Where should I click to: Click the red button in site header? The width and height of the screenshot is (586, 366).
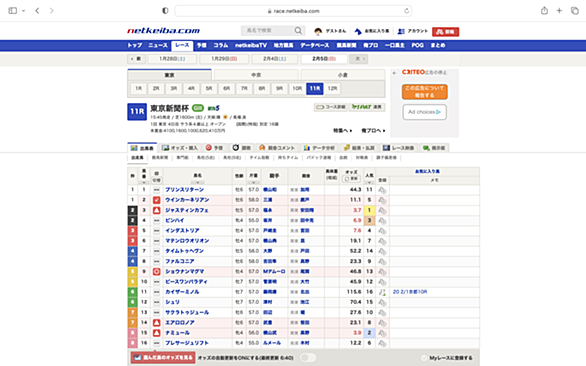(x=445, y=32)
